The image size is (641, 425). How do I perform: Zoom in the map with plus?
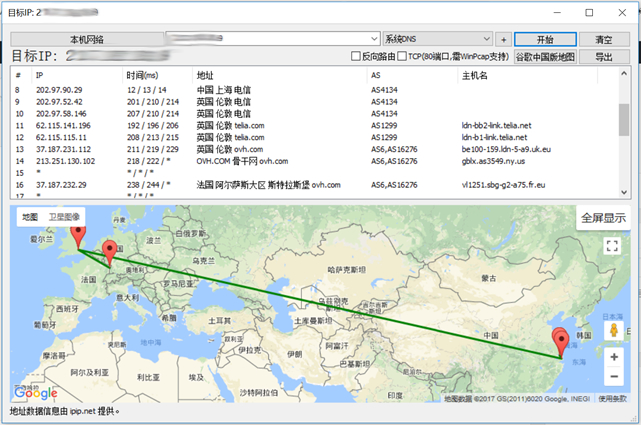(612, 357)
